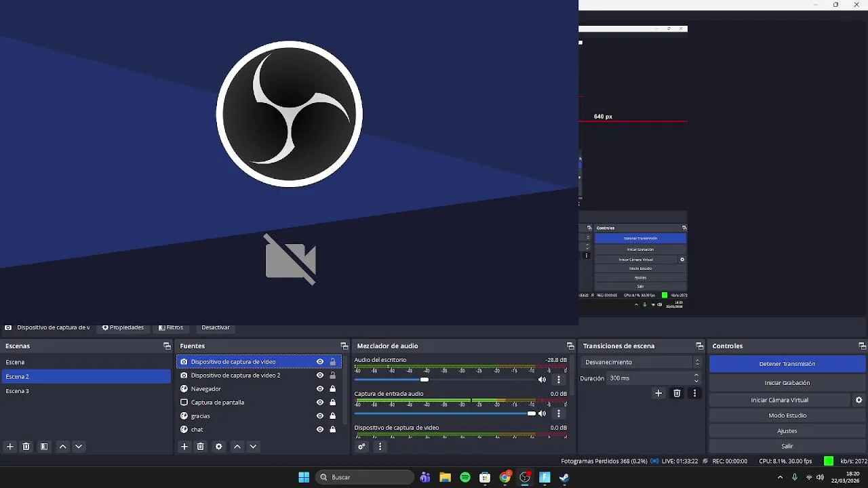Delete the selected scene with the trash icon
The image size is (868, 488).
click(26, 447)
